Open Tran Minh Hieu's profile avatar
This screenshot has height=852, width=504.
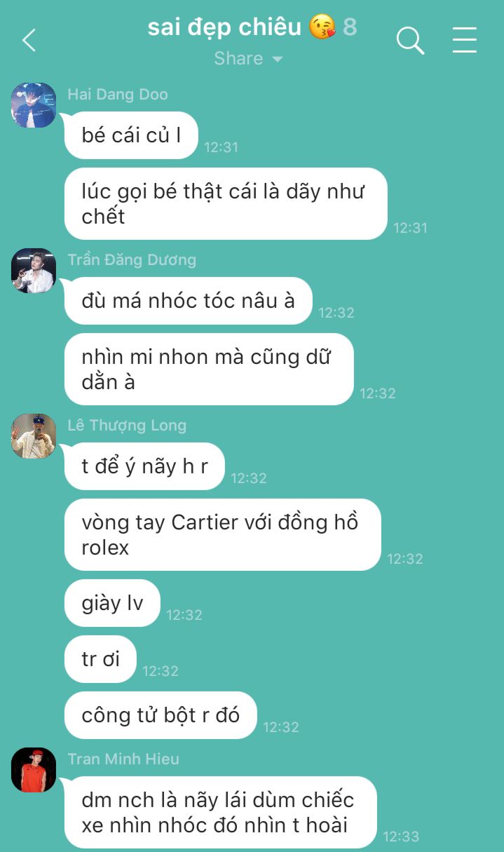click(34, 770)
